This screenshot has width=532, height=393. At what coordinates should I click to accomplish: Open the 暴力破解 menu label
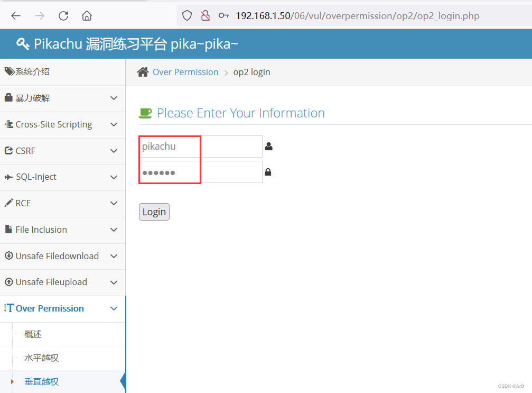[33, 98]
